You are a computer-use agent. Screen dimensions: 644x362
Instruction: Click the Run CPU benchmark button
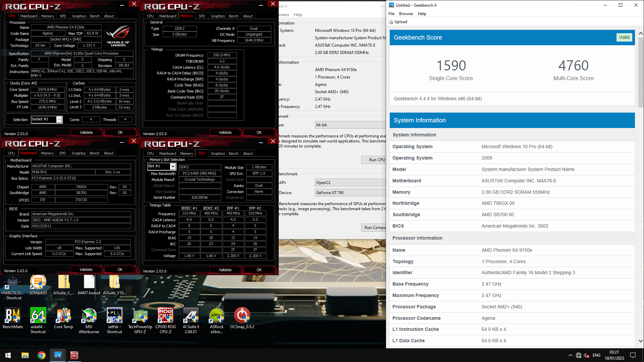pos(374,160)
